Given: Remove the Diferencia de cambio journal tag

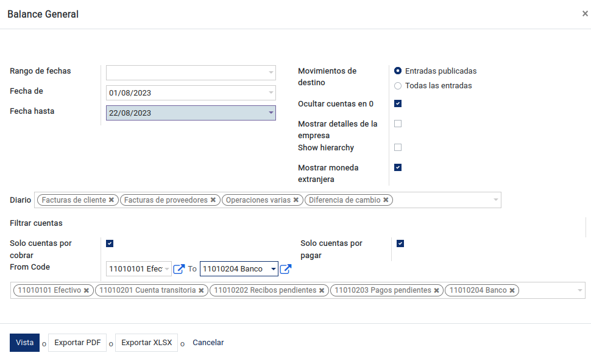Looking at the screenshot, I should (386, 200).
